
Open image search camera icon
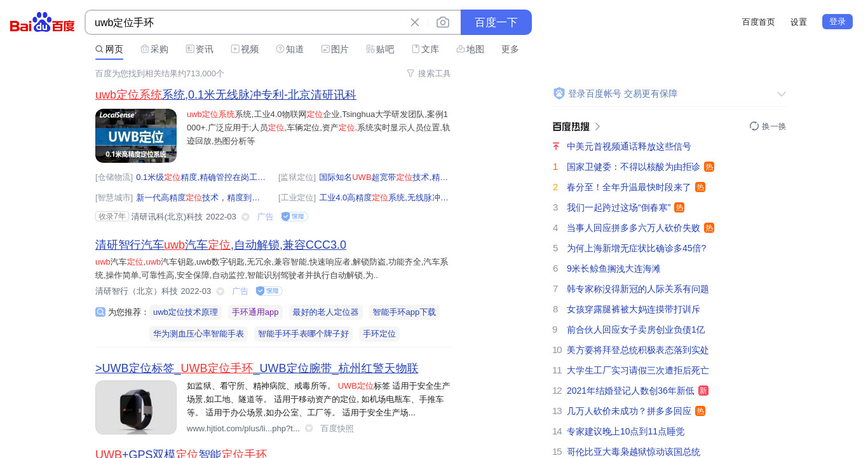443,22
